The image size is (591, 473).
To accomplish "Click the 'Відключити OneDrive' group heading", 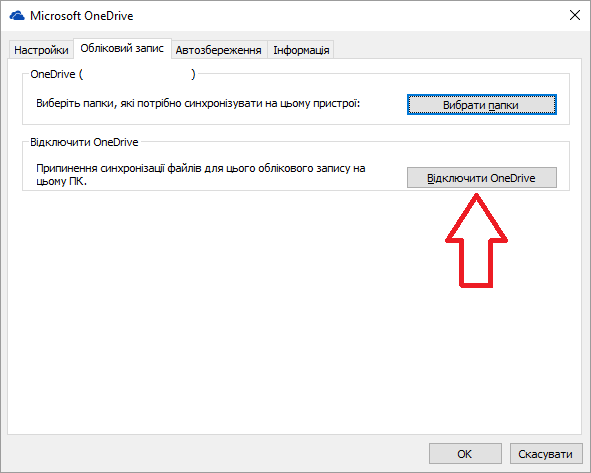I will (x=84, y=142).
